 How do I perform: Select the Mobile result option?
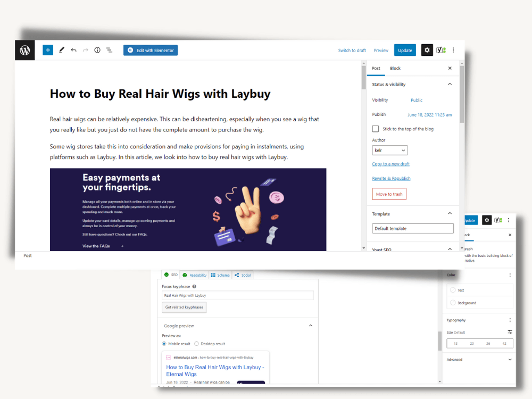pyautogui.click(x=164, y=344)
